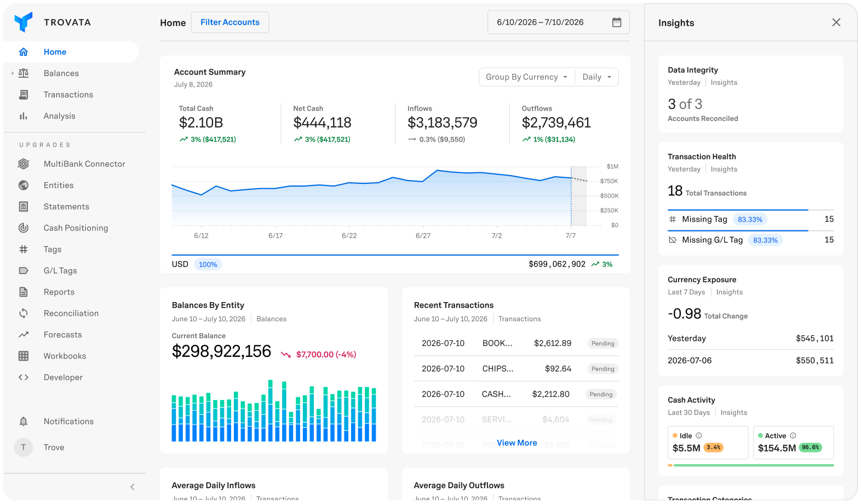Click the Entities globe icon
Image resolution: width=861 pixels, height=504 pixels.
point(24,185)
